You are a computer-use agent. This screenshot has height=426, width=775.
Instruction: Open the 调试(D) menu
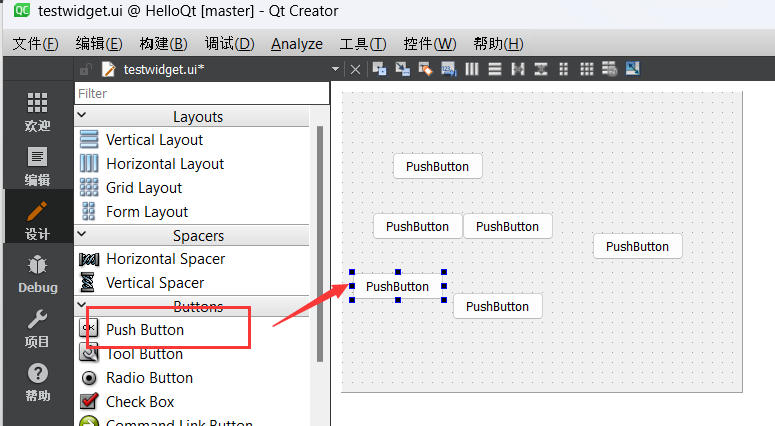229,44
